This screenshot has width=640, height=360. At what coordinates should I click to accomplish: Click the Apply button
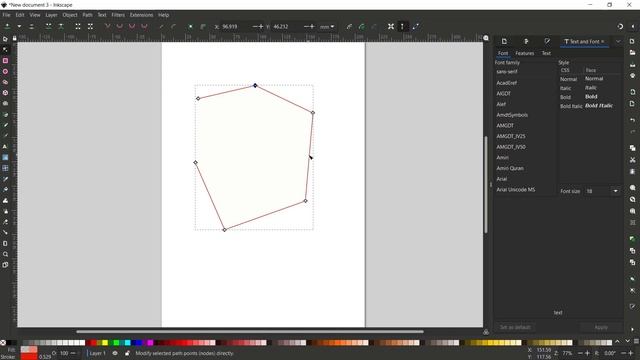(x=601, y=327)
